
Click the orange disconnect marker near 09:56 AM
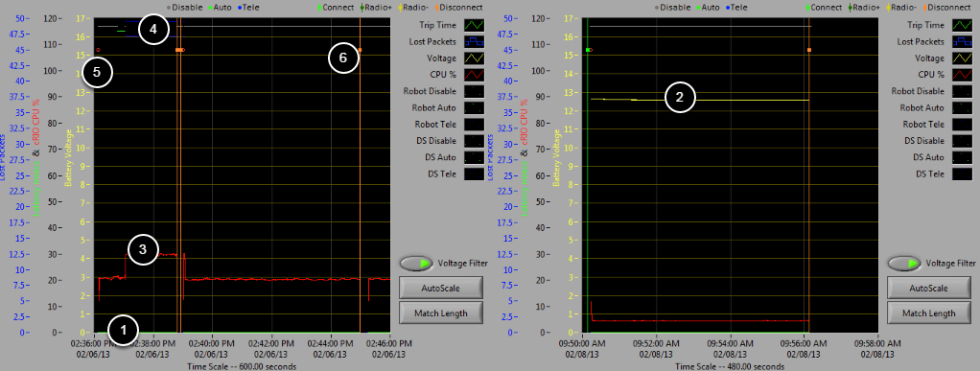tap(808, 50)
